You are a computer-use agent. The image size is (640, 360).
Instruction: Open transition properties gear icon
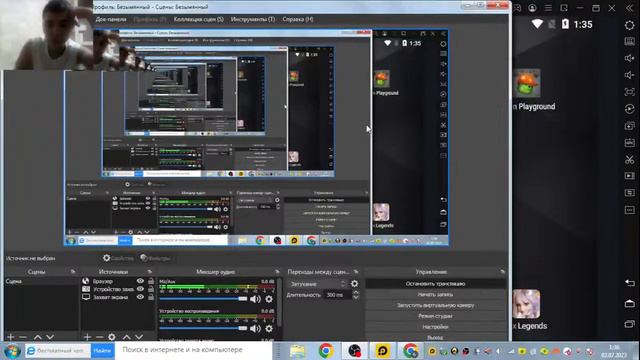355,284
